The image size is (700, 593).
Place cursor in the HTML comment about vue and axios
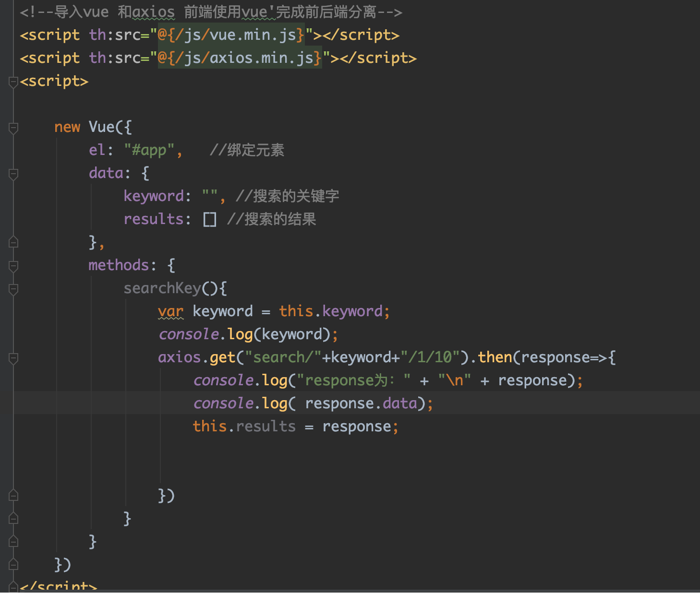point(211,12)
